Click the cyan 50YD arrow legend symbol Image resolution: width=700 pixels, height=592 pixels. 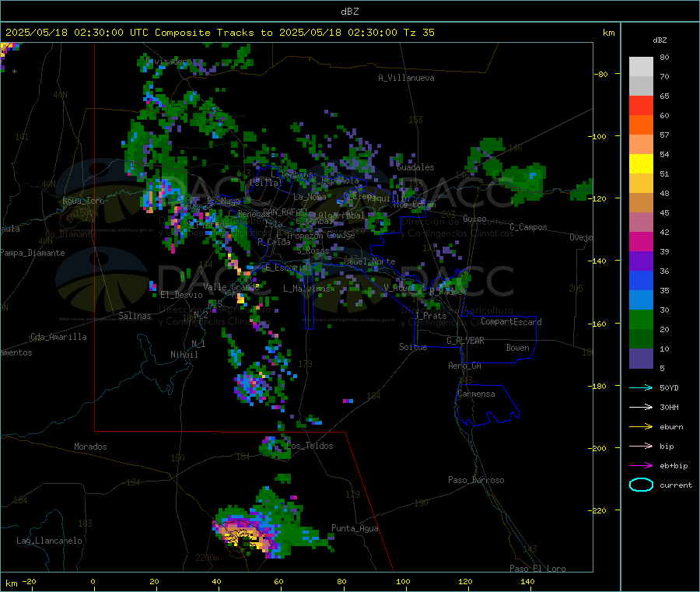[x=641, y=387]
